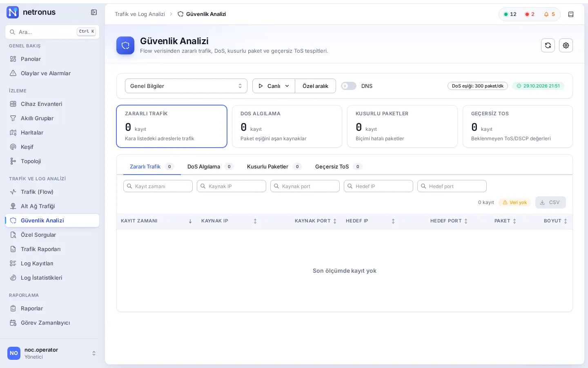Open the notes panel icon in header

571,14
